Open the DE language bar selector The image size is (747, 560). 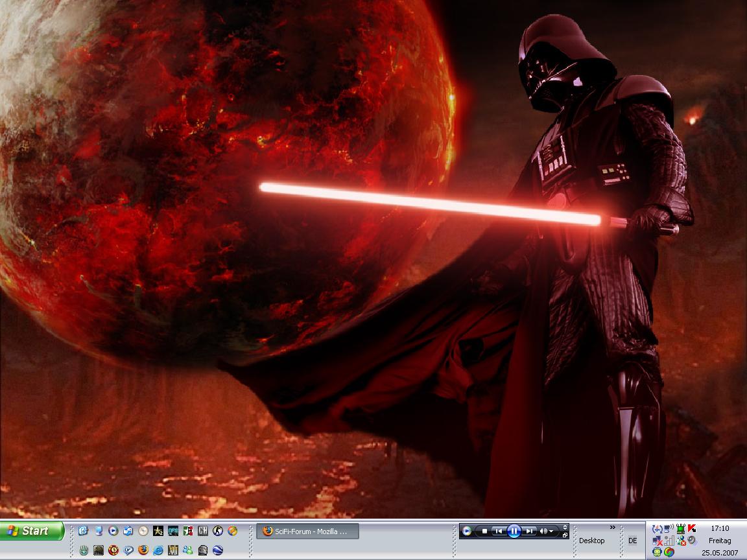click(x=632, y=541)
